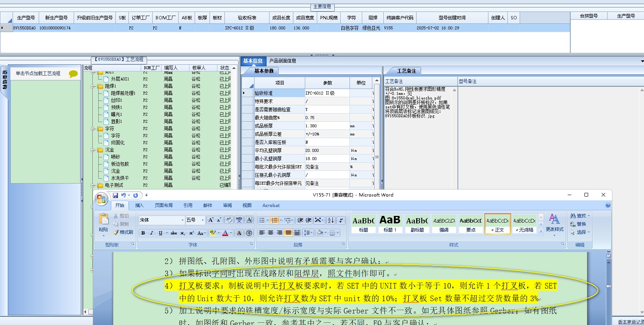Click the Paste (粘贴) clipboard icon
The width and height of the screenshot is (644, 325).
[103, 219]
